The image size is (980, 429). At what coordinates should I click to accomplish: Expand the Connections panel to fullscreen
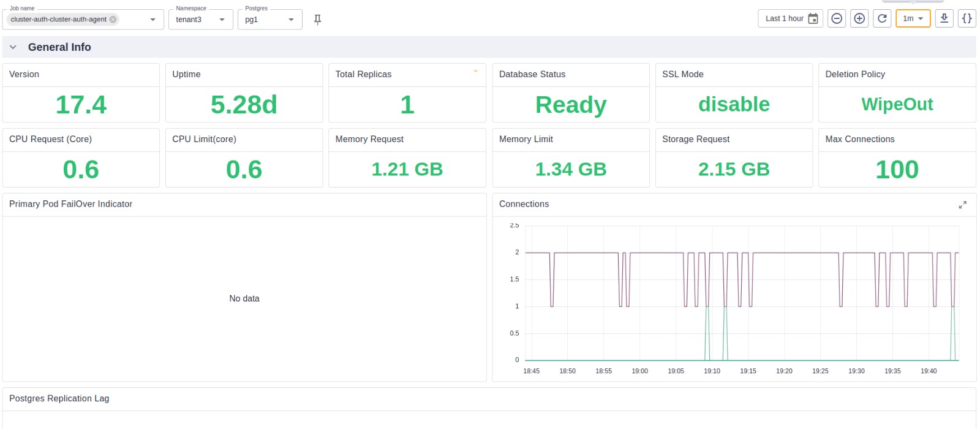tap(962, 205)
